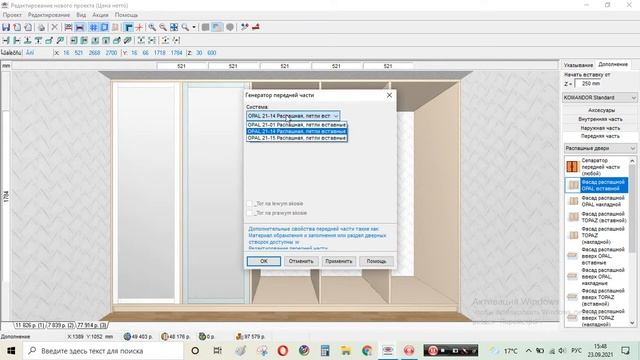Open the KOMANDOR Standard dropdown
This screenshot has height=360, width=640.
600,98
